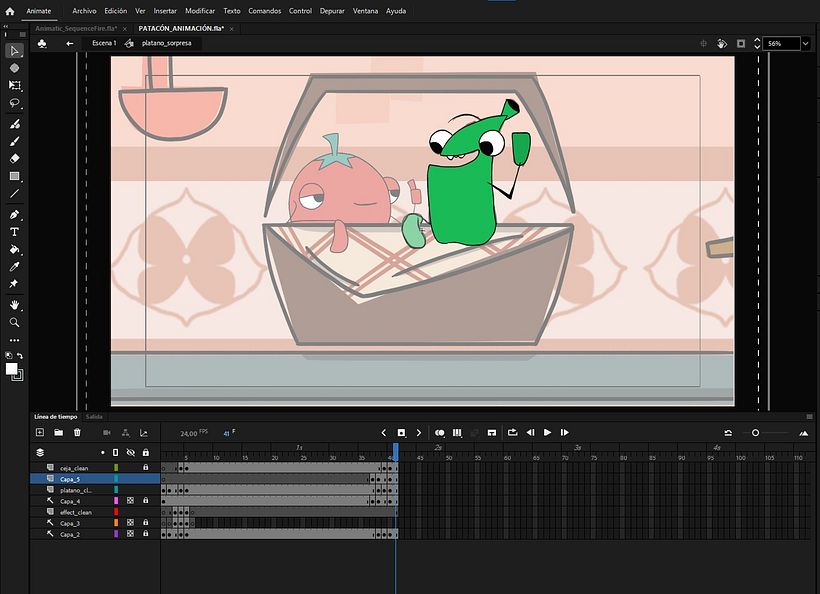
Task: Select the Classic Brush tool
Action: pyautogui.click(x=15, y=141)
